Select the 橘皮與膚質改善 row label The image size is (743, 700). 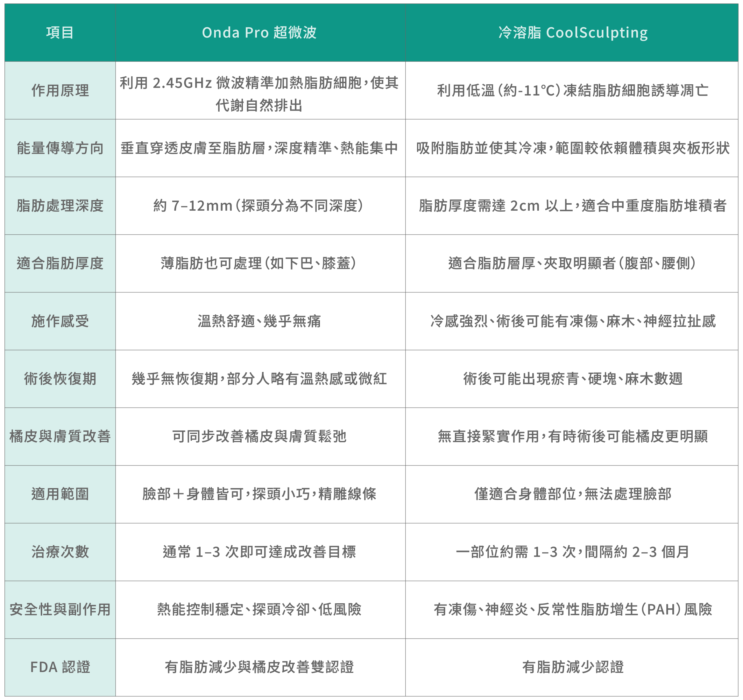click(60, 436)
